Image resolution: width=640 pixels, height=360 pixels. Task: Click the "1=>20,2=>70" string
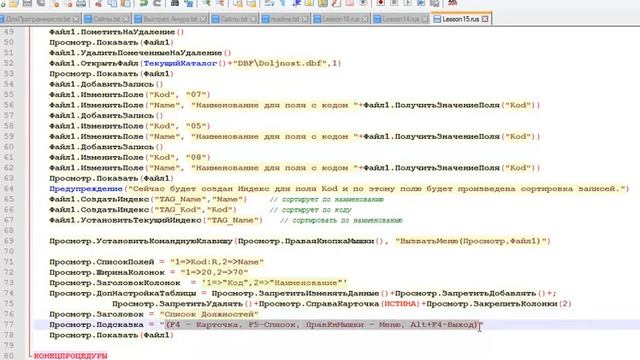[x=214, y=272]
